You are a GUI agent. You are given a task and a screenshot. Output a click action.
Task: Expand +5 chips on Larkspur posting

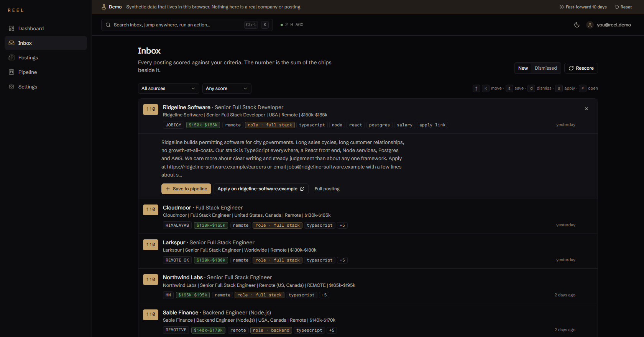point(342,260)
